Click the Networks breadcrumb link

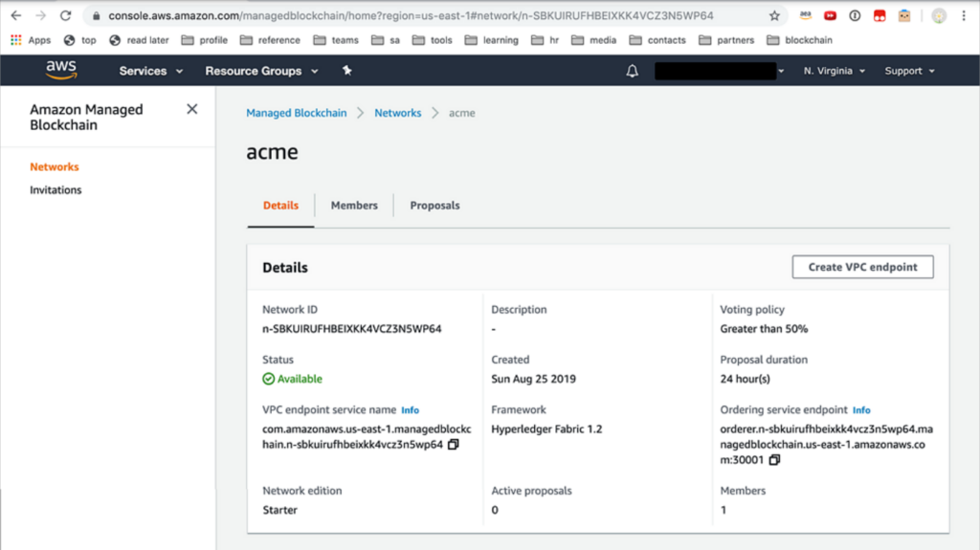tap(397, 113)
